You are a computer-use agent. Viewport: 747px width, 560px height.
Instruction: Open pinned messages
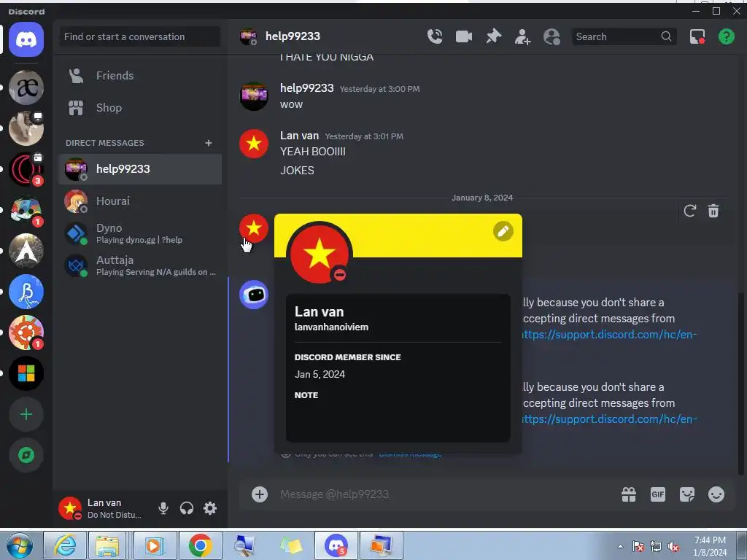[493, 36]
